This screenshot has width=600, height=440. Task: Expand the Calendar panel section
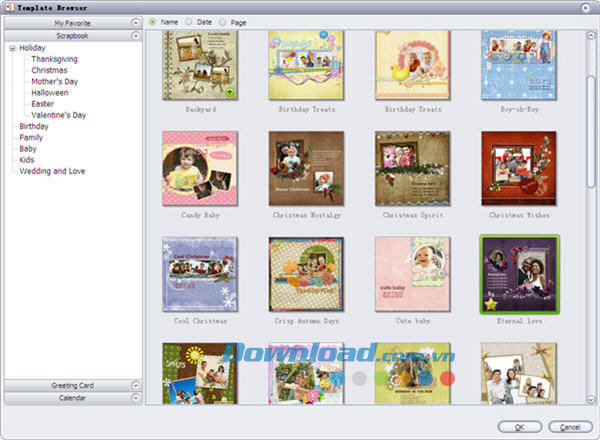[72, 398]
